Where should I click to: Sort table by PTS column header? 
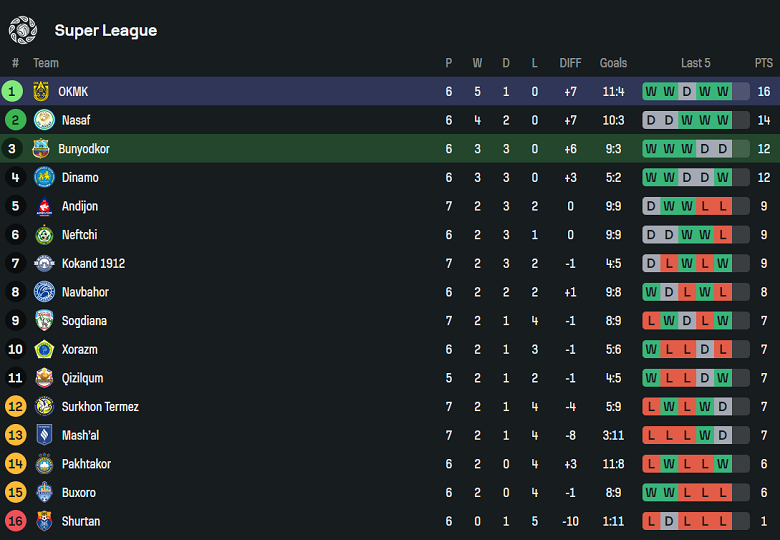[x=764, y=63]
